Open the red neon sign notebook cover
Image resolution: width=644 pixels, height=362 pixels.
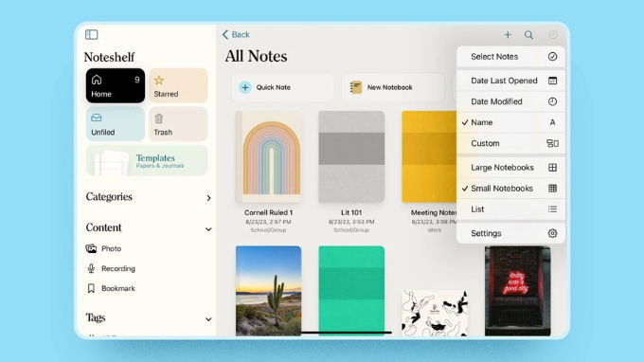517,291
